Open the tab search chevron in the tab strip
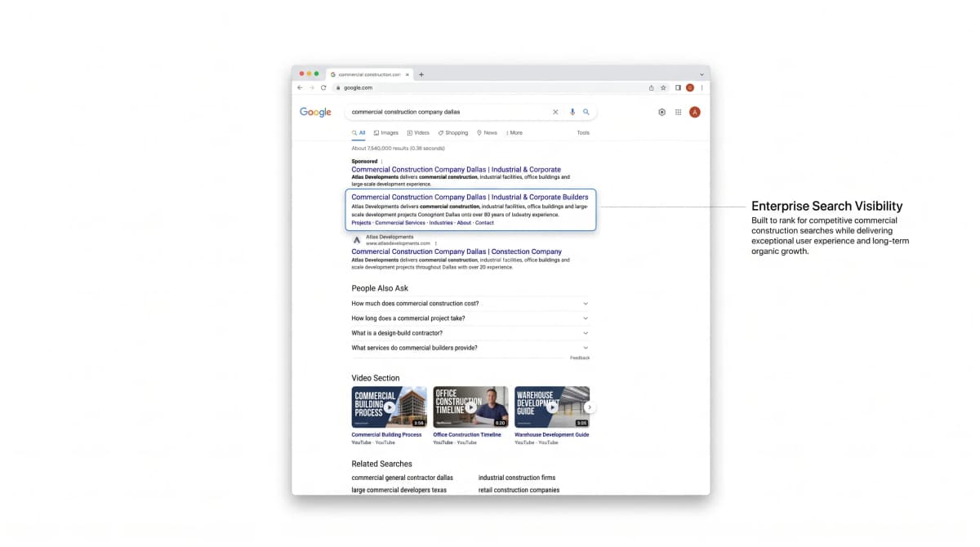 (x=702, y=74)
